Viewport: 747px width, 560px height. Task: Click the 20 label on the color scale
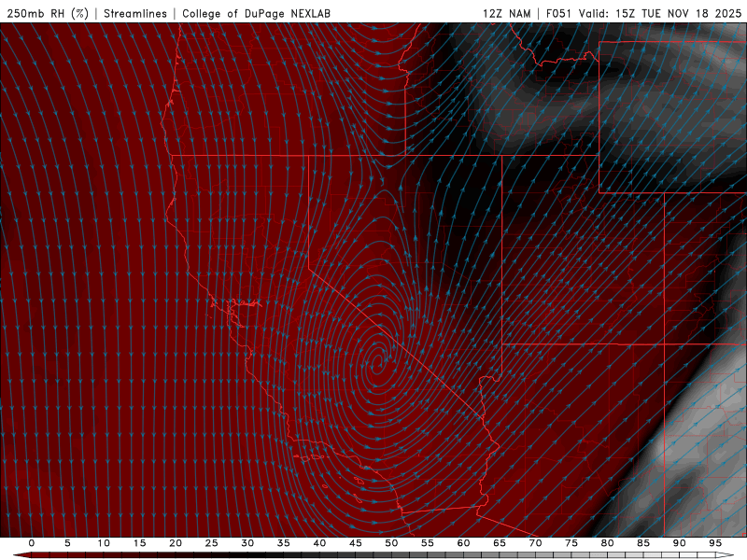176,543
